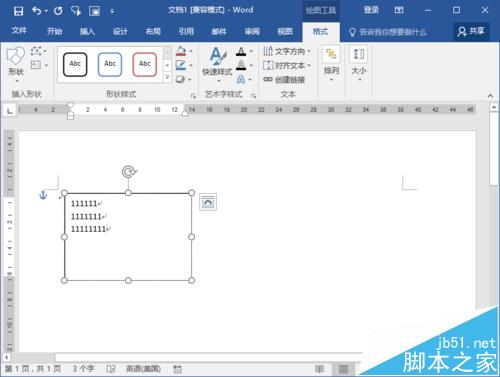Click the Shape Outline pen icon
The width and height of the screenshot is (500, 377).
point(181,65)
